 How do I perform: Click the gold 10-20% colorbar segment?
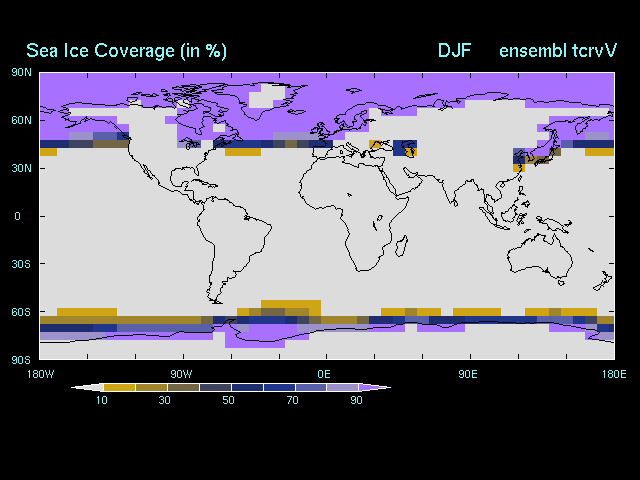pos(118,387)
